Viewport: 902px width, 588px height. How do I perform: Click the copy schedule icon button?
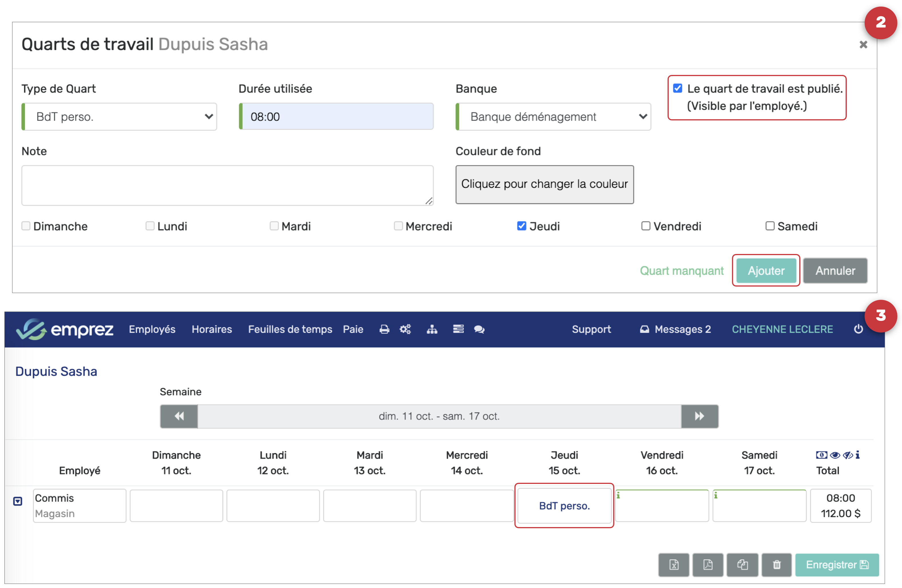[742, 565]
